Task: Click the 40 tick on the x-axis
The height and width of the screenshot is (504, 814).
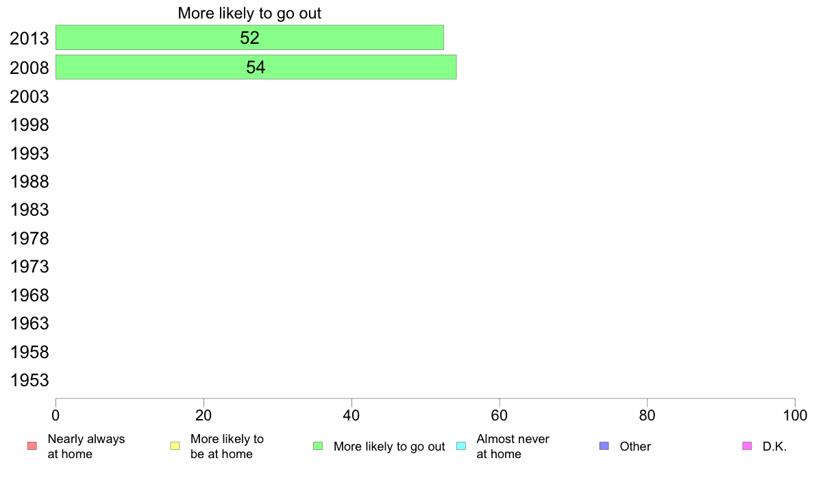Action: coord(351,415)
